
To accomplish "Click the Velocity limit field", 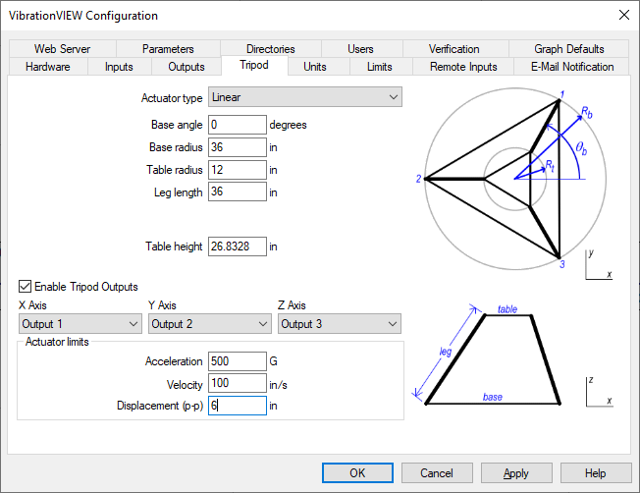I will coord(237,383).
